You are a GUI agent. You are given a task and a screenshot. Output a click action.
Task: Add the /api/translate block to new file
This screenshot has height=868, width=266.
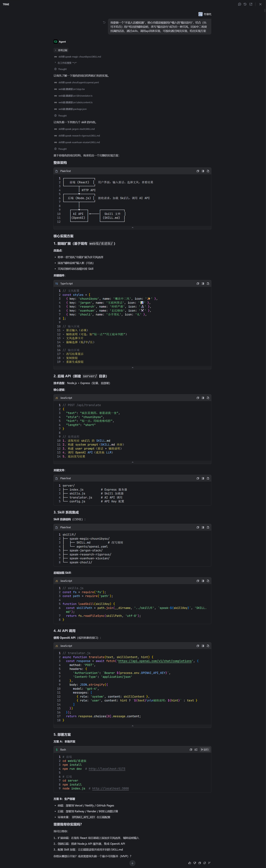point(208,398)
